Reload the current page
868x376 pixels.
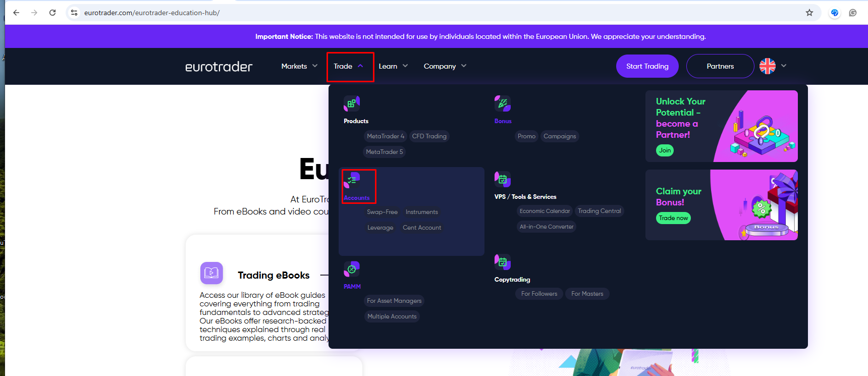52,13
